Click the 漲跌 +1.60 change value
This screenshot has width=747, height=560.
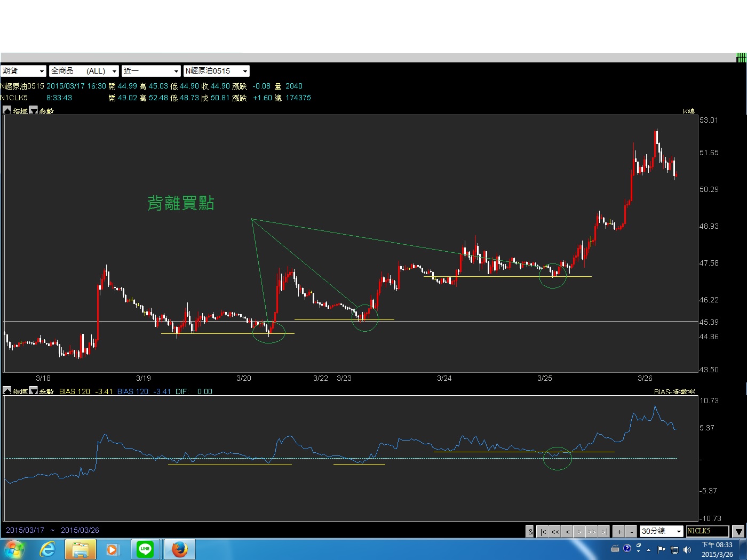pyautogui.click(x=252, y=98)
